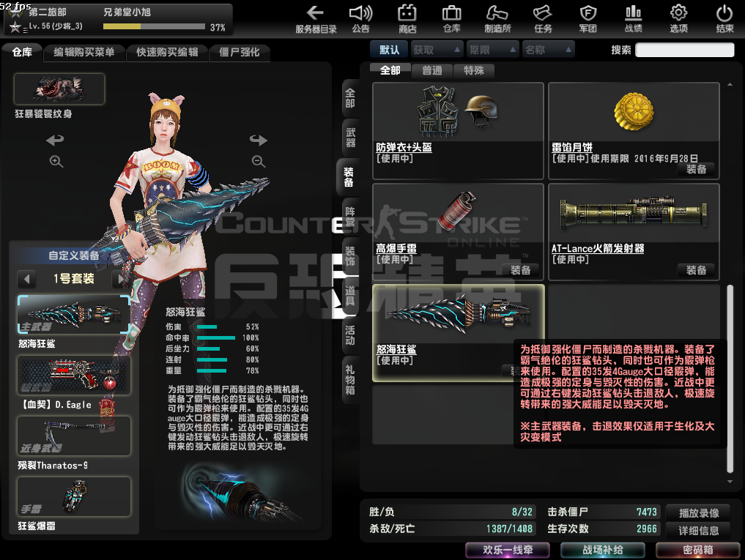Zoom in on character model
The height and width of the screenshot is (560, 745).
56,162
